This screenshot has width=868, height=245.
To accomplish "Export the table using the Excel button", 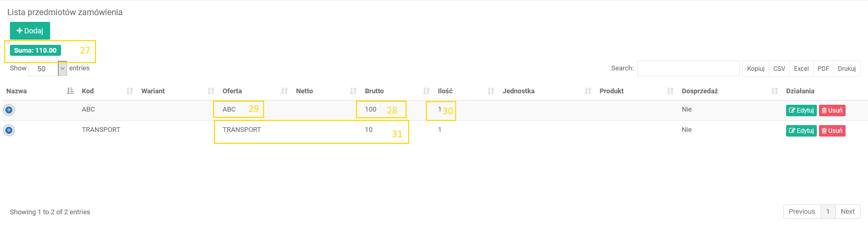I will click(x=801, y=69).
